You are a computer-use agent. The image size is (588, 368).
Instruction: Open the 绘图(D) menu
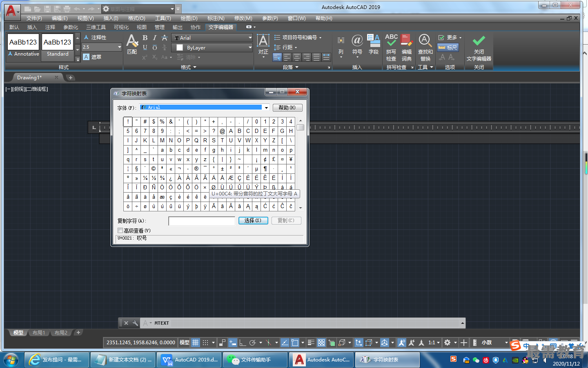click(189, 18)
